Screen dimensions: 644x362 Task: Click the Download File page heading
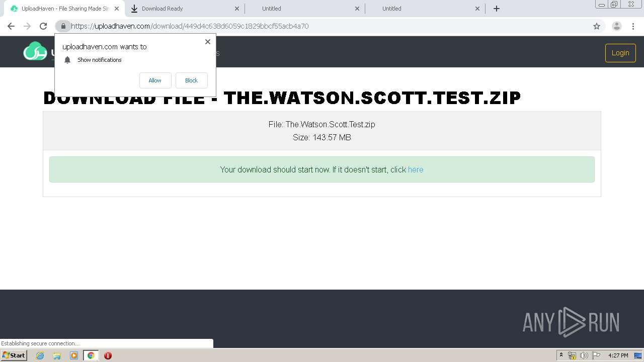coord(282,98)
